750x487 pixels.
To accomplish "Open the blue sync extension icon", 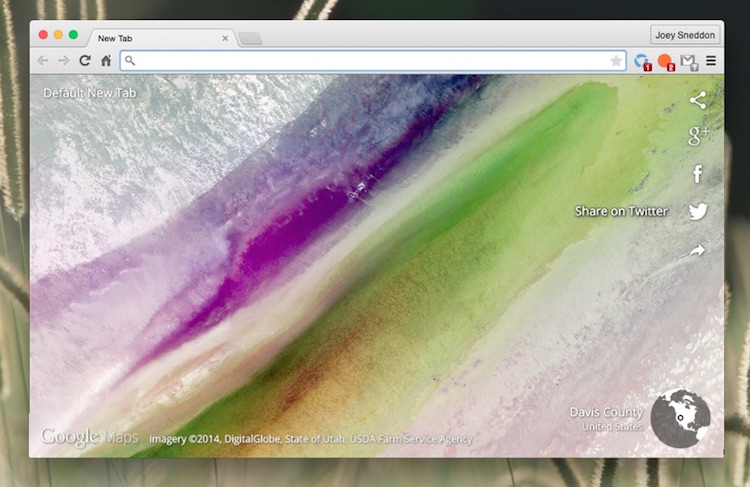I will 642,61.
